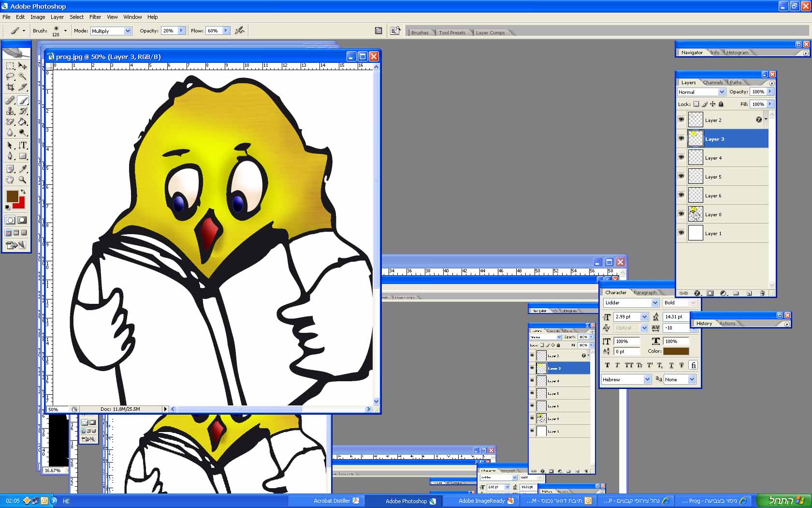Screen dimensions: 812x508
Task: Select the Slice tool
Action: 23,87
